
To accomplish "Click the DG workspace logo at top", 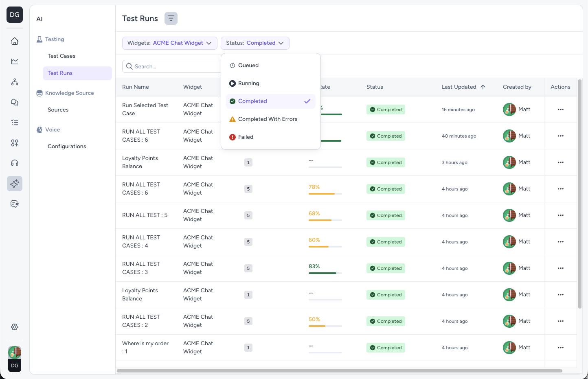I will point(15,15).
